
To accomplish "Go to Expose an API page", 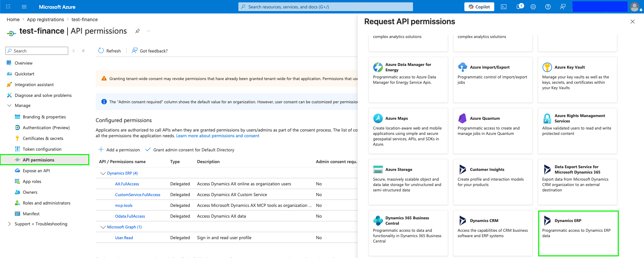I will coord(36,171).
